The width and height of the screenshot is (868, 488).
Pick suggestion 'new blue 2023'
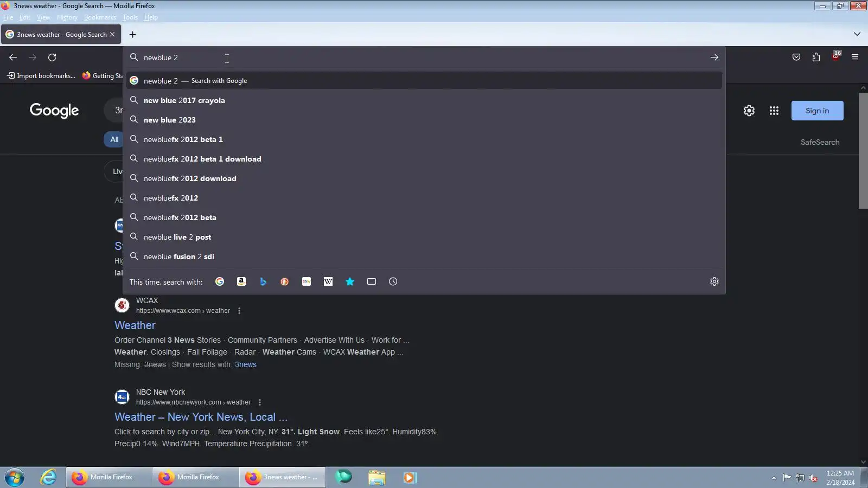click(x=424, y=120)
